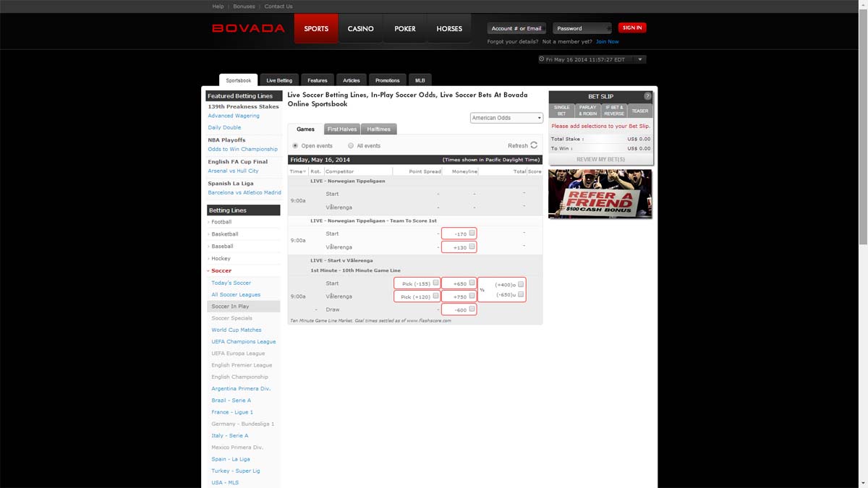Open the Bet Slip help question mark

[647, 96]
